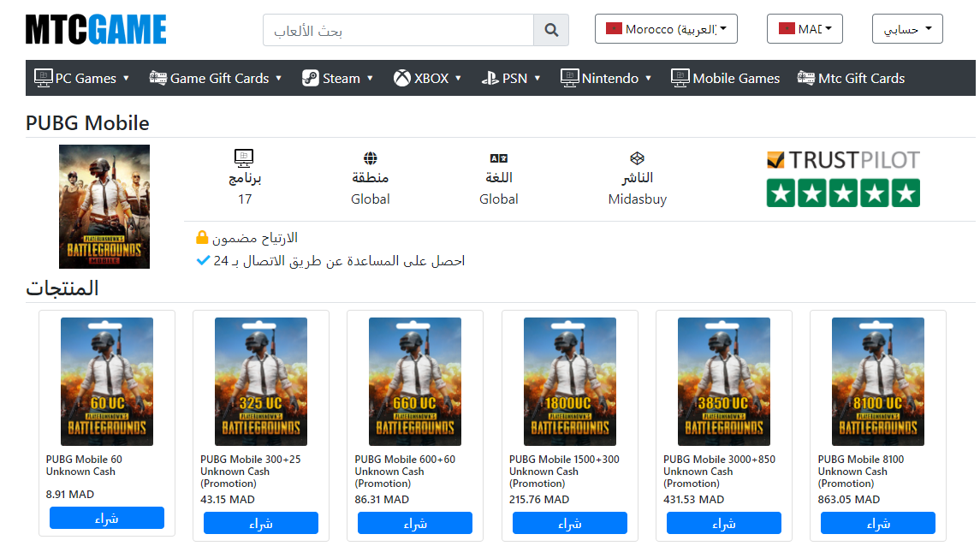Viewport: 980px width, 552px height.
Task: Click the search magnifier button
Action: (551, 30)
